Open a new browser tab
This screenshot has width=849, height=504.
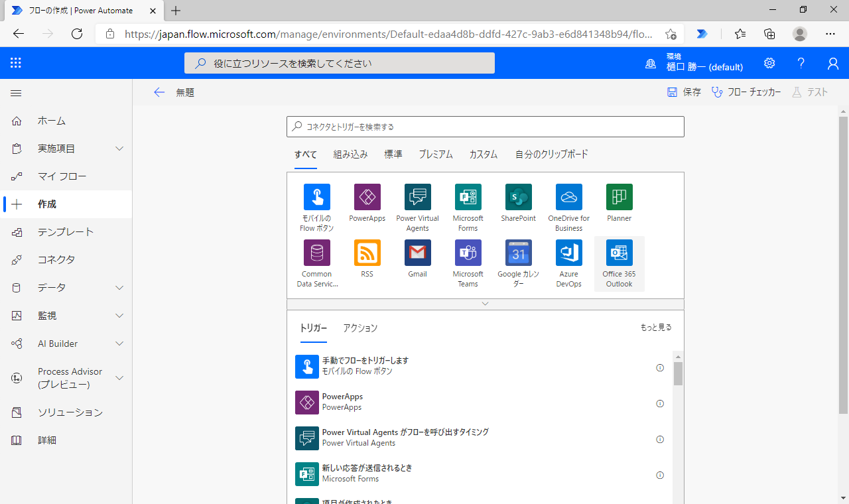click(x=176, y=11)
